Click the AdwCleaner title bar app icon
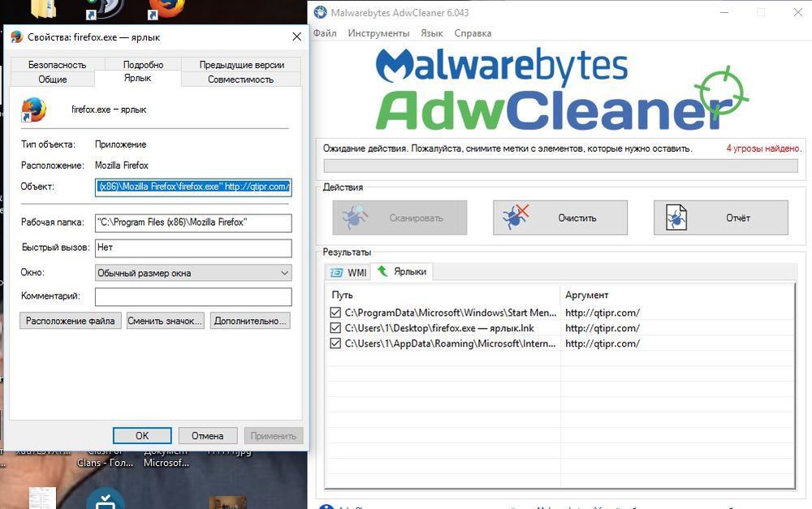The height and width of the screenshot is (509, 812). (321, 12)
